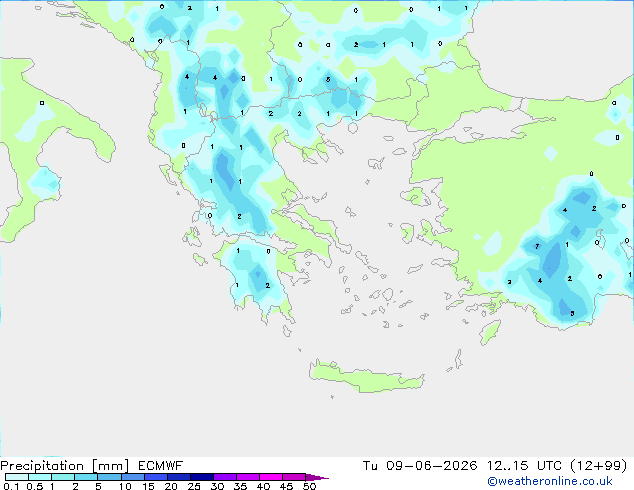
Task: Click the legend label '0.1'
Action: 11,486
